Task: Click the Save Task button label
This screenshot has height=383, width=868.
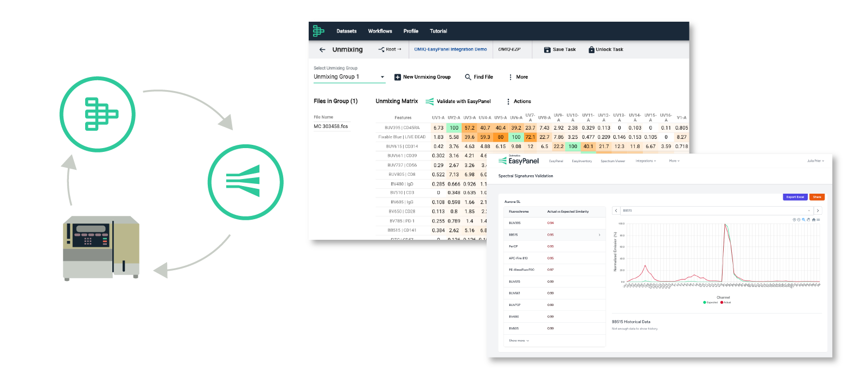Action: pos(564,49)
